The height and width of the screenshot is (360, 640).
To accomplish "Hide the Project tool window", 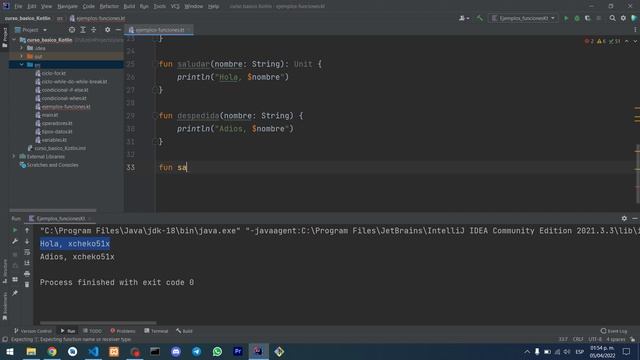I will pos(118,30).
